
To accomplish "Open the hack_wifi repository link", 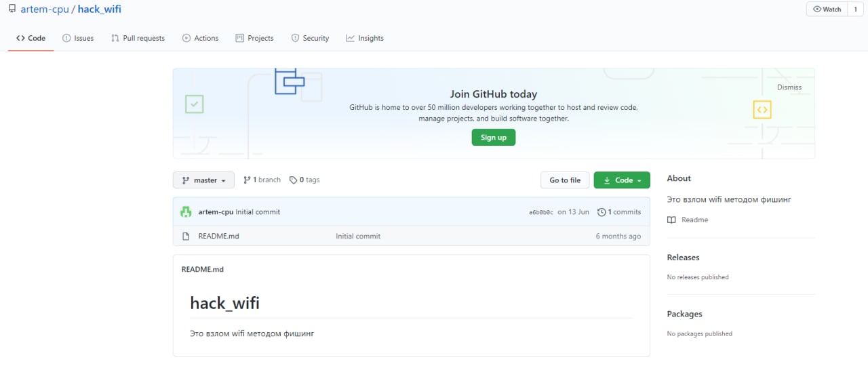I will tap(100, 9).
